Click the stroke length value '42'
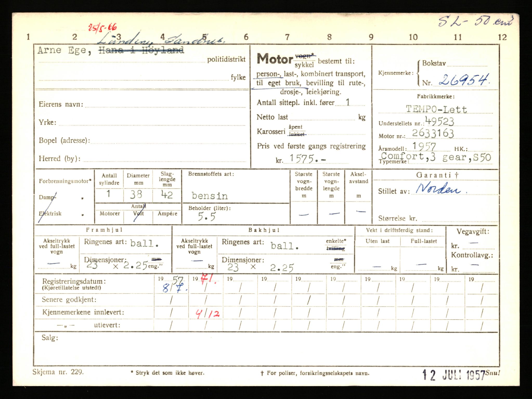The image size is (532, 399). 167,195
